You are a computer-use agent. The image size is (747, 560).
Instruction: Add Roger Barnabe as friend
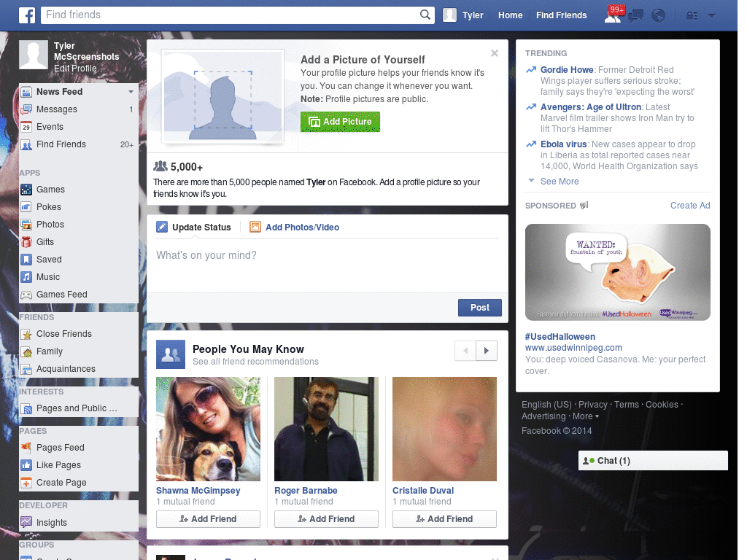pos(326,519)
